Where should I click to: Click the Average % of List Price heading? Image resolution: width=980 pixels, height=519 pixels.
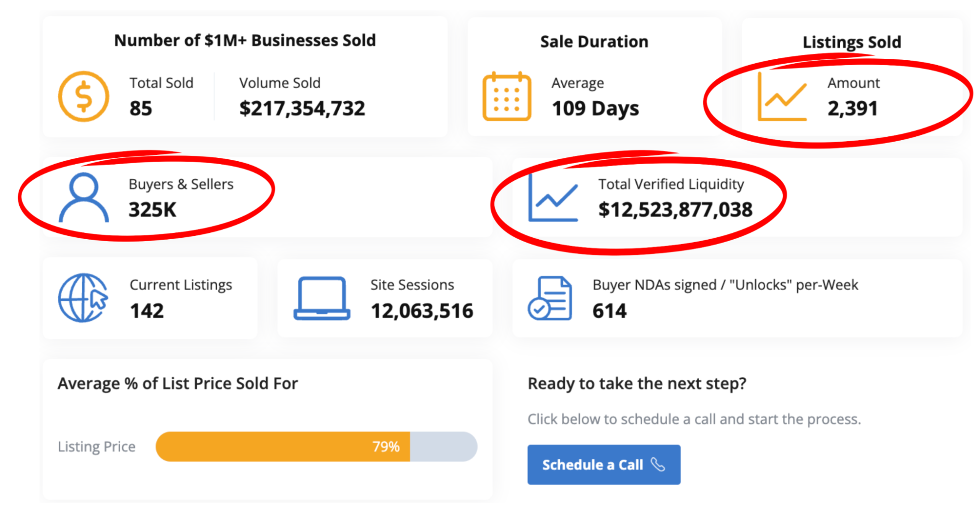click(x=178, y=384)
